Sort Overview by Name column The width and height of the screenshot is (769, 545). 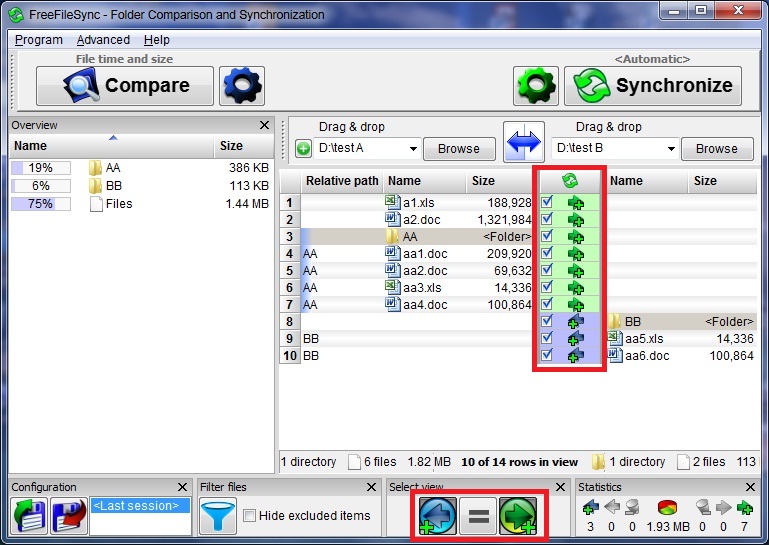(x=112, y=146)
